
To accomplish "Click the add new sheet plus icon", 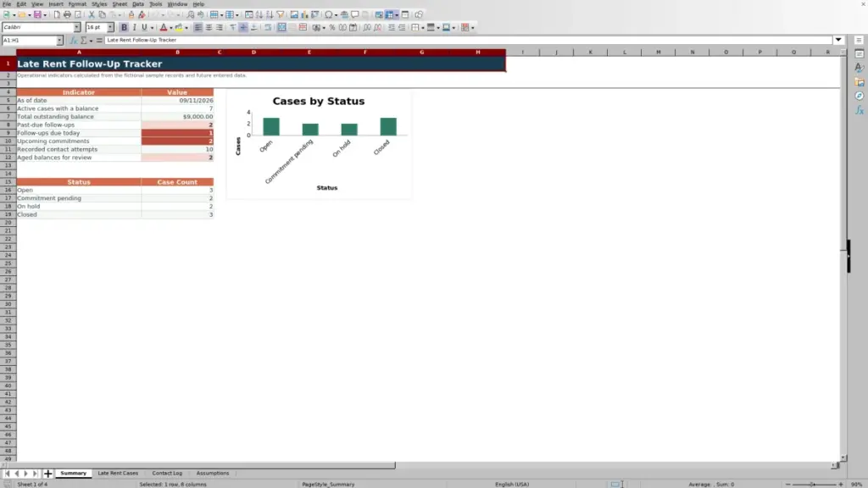I will [x=47, y=474].
